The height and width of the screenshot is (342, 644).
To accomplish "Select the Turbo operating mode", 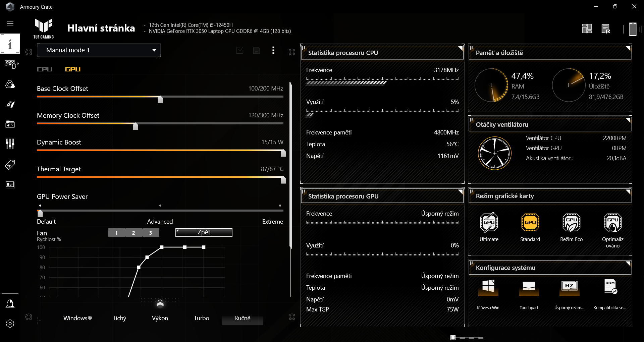I will point(201,318).
